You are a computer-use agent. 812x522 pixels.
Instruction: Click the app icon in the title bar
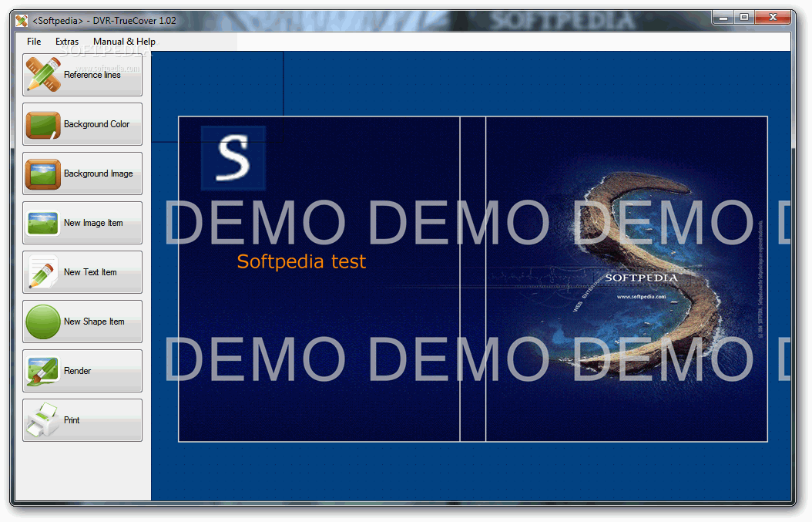[22, 21]
